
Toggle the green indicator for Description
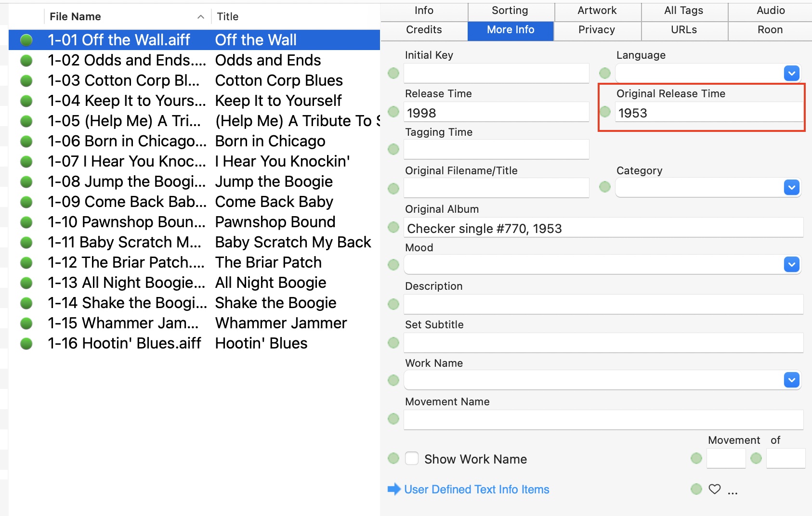point(393,304)
